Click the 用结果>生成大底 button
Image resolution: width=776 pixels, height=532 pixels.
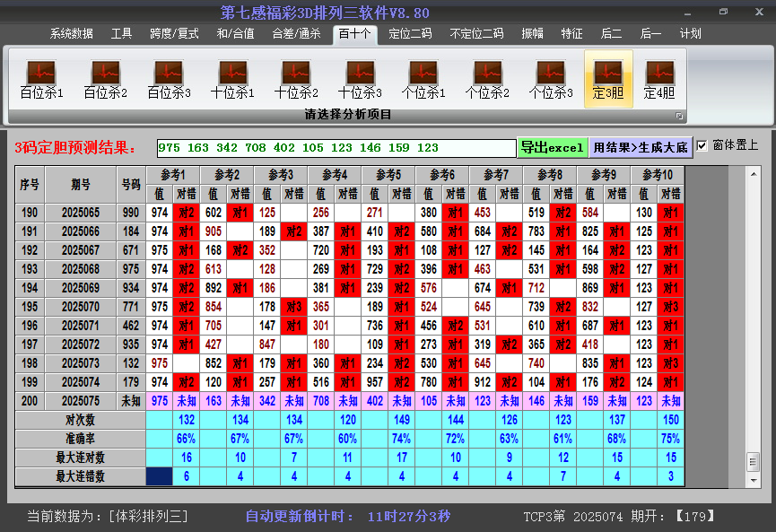click(x=641, y=147)
